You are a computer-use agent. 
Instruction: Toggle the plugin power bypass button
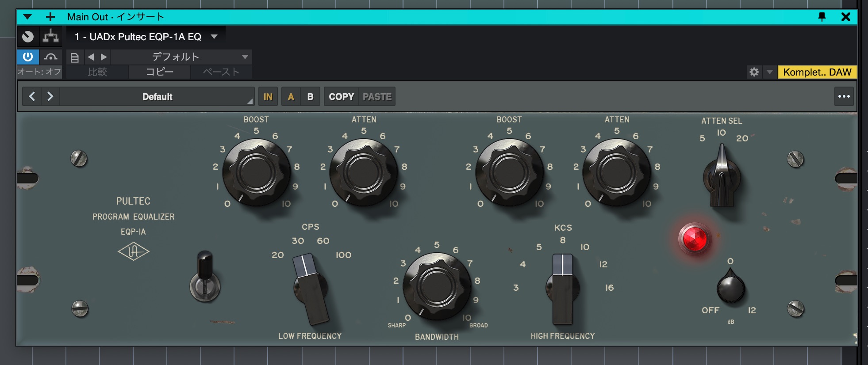[28, 57]
